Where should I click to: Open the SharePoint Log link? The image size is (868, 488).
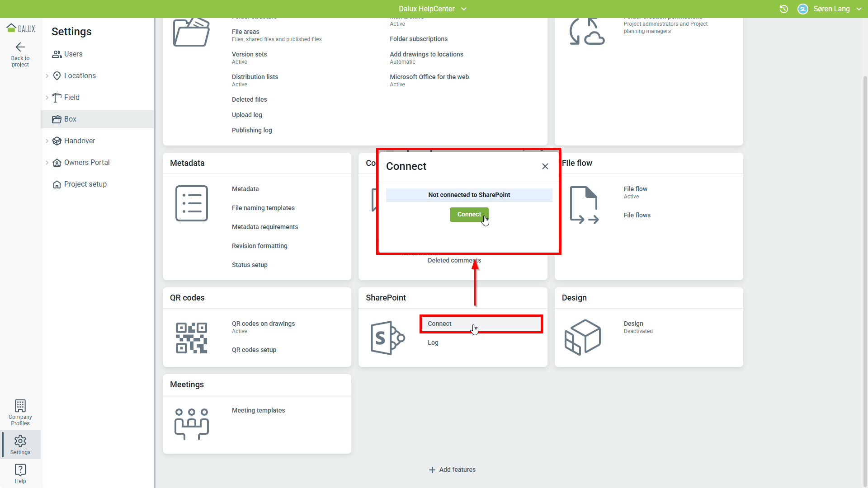click(x=433, y=343)
